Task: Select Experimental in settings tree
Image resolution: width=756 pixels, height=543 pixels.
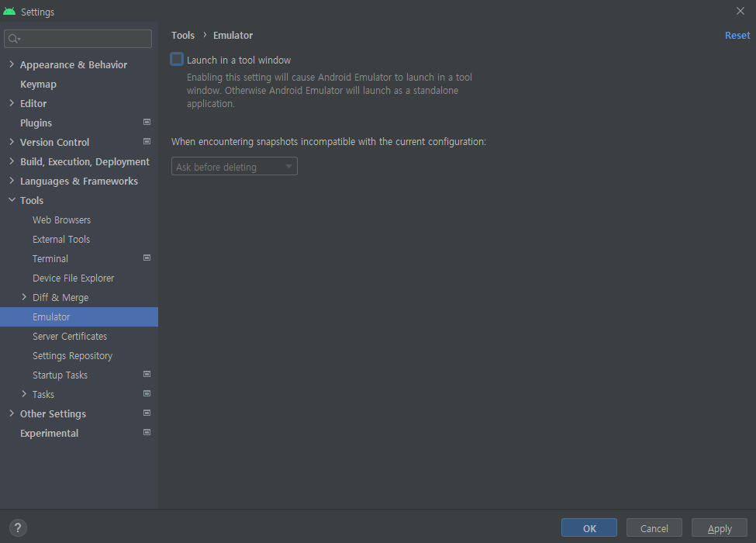Action: coord(49,434)
